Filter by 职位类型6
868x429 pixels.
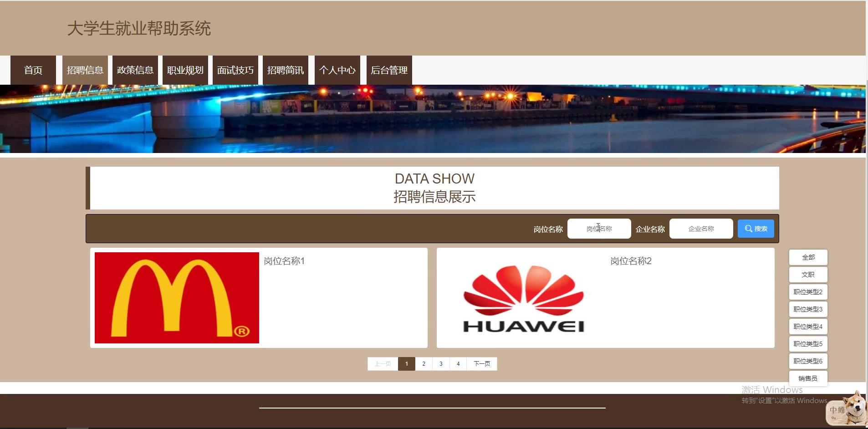(808, 361)
